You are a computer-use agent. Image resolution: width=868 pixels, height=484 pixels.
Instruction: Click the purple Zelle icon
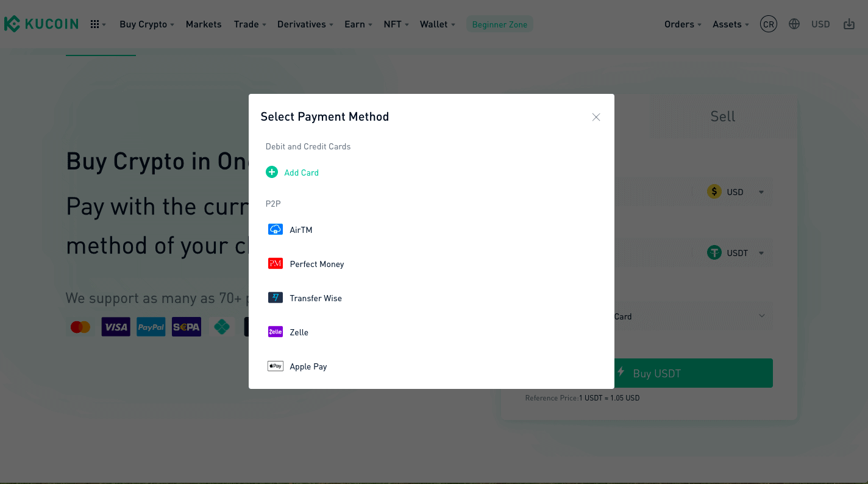tap(276, 332)
